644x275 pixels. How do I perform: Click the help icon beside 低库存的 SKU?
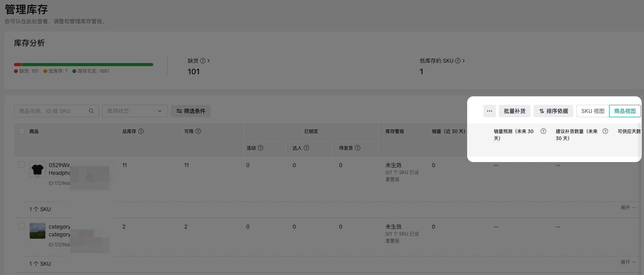click(458, 61)
